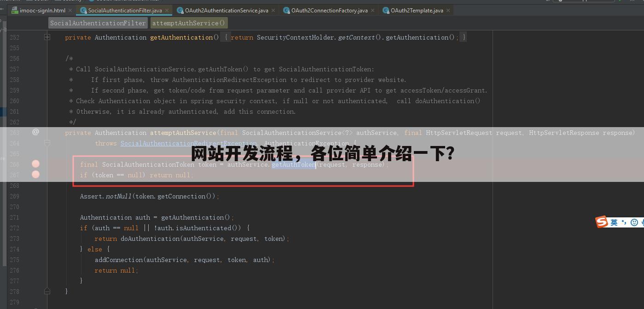Image resolution: width=644 pixels, height=309 pixels.
Task: Switch to the OAuth2AuthenticationService.java tab
Action: click(x=226, y=10)
